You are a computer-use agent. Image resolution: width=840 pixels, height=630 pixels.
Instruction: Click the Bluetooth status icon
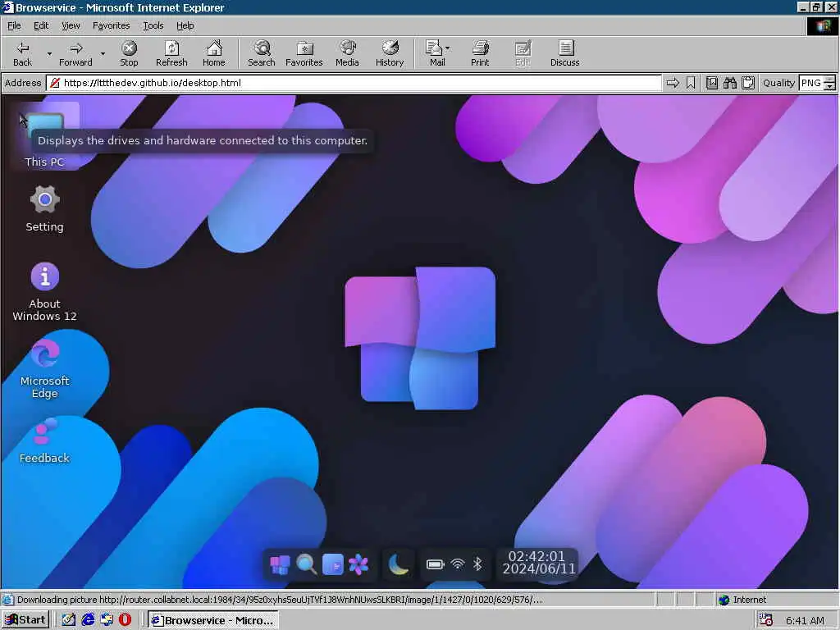(478, 564)
